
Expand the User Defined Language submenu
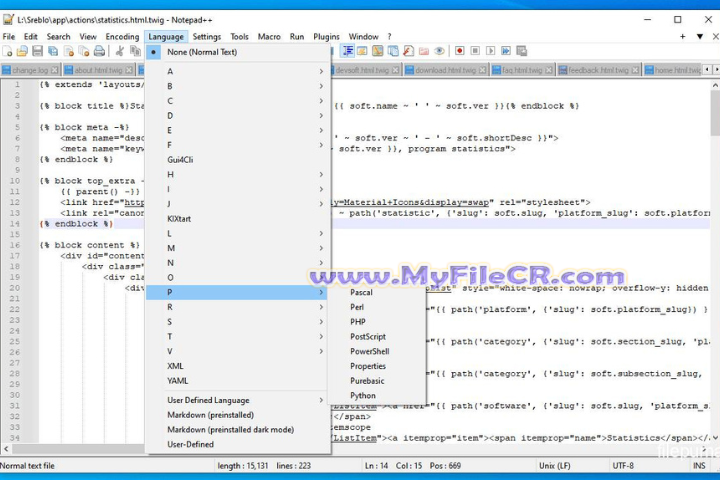[x=238, y=400]
